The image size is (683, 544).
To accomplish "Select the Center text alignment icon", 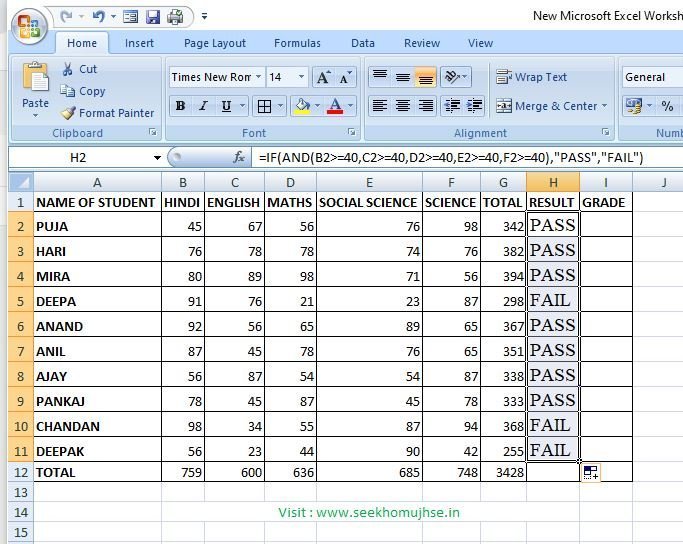I will (402, 106).
